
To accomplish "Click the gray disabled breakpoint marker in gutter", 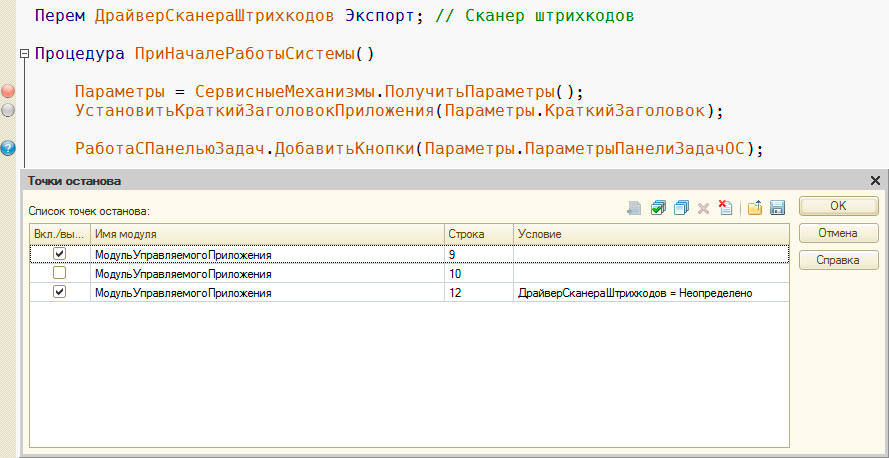I will (8, 111).
